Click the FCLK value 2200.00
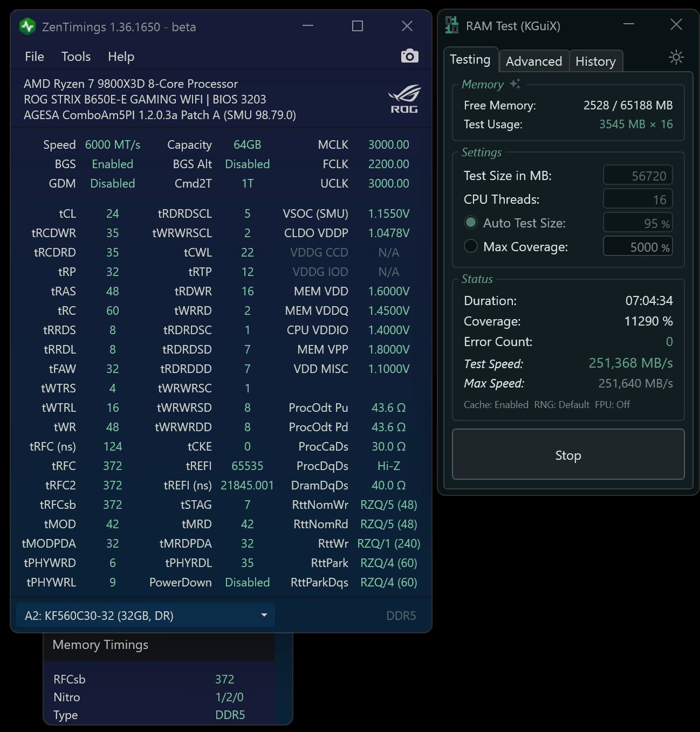 coord(388,164)
